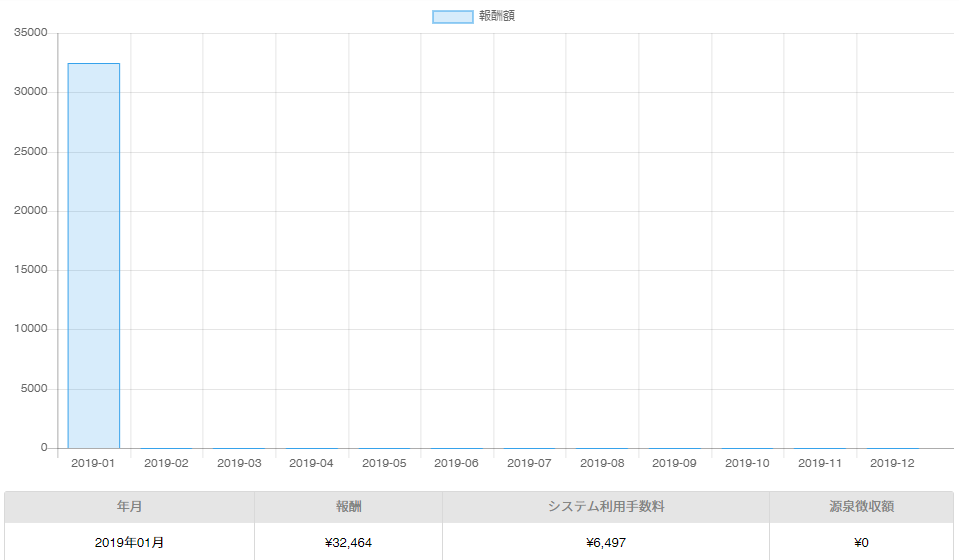
Task: Select the 2019-12 axis label
Action: 892,463
